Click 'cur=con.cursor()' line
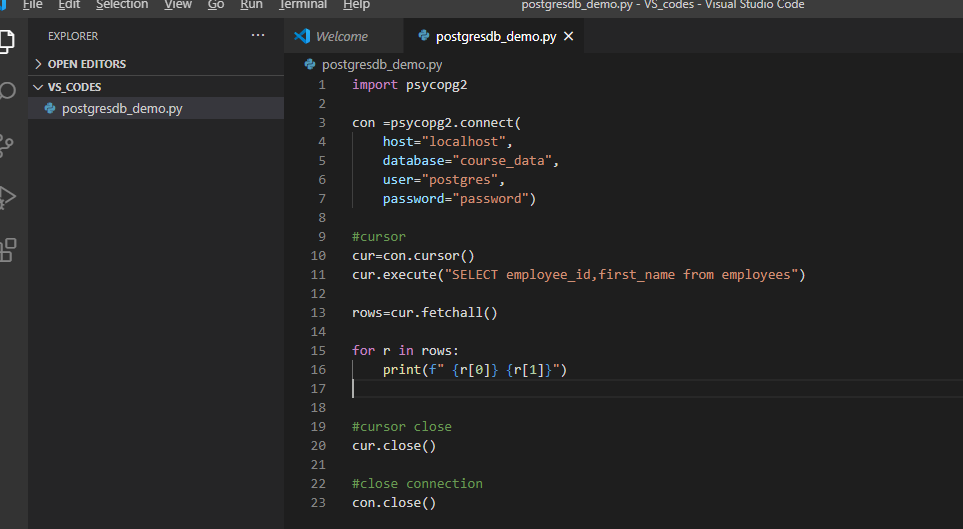 [413, 256]
